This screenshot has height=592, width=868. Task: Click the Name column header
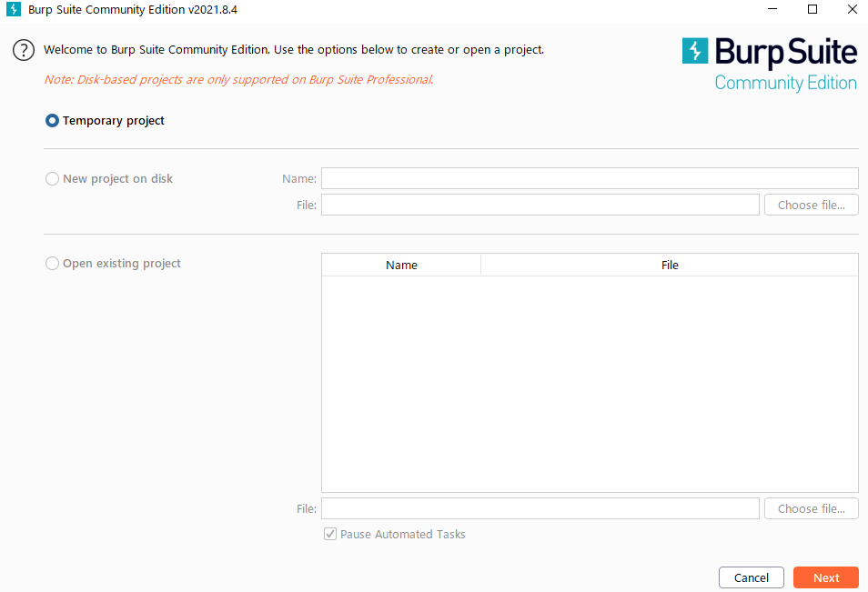[x=401, y=265]
